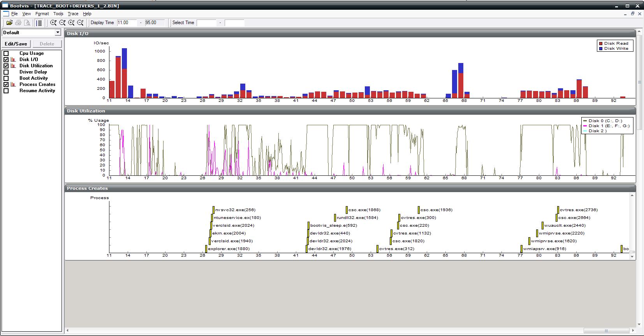Open the Help menu
Viewport: 644px width, 336px height.
point(87,14)
